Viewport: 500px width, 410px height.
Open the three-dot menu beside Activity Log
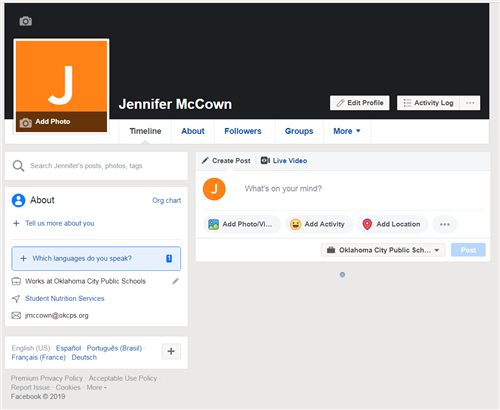point(470,103)
